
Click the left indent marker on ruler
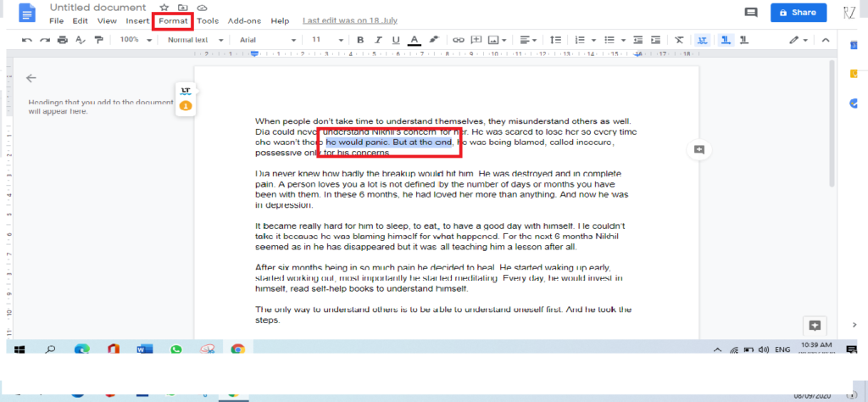click(x=254, y=53)
